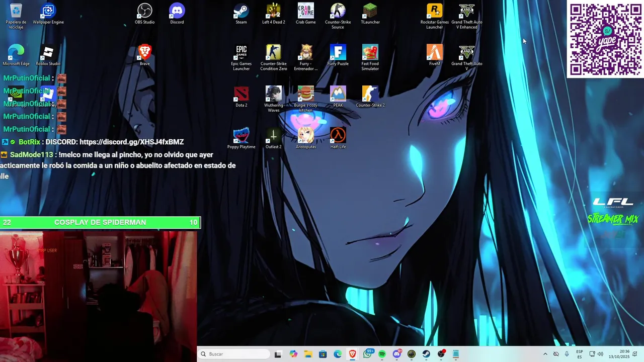Click the webcam overlay preview
Screen dimensions: 644x362
tap(98, 296)
